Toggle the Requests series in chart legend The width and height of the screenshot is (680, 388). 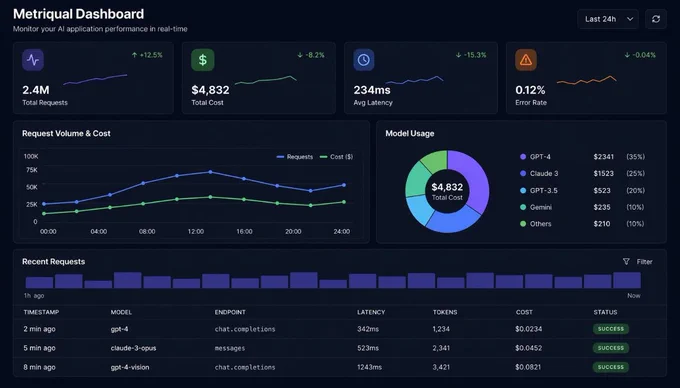pos(295,157)
